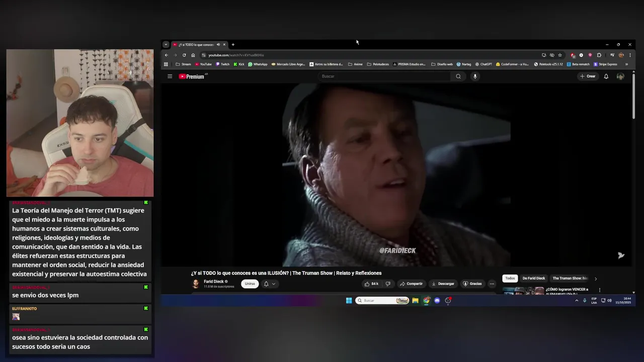Select The Truman Show filter chip

point(570,279)
